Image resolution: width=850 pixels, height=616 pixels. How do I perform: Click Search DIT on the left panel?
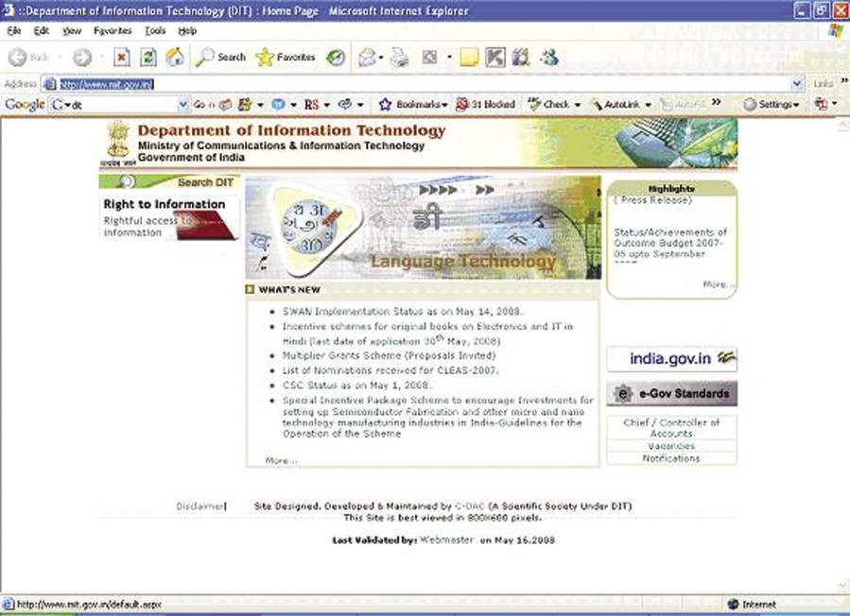pos(169,182)
